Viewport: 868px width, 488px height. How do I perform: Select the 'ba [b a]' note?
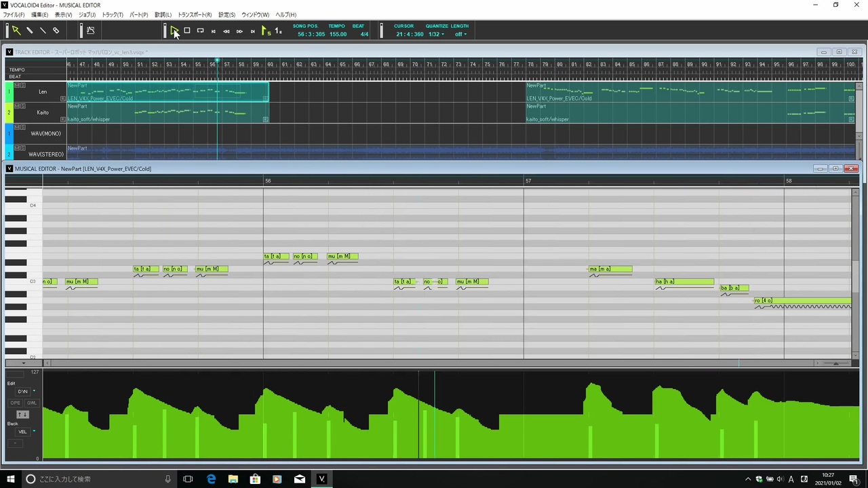point(734,287)
